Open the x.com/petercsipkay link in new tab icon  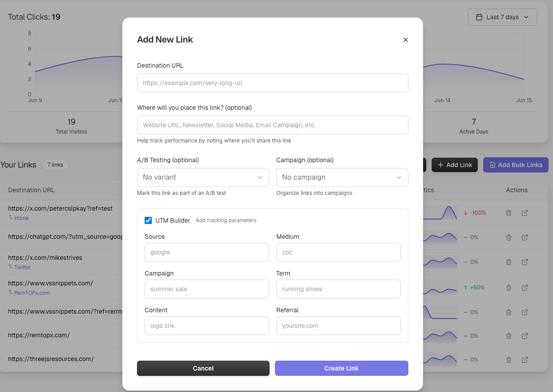(525, 213)
